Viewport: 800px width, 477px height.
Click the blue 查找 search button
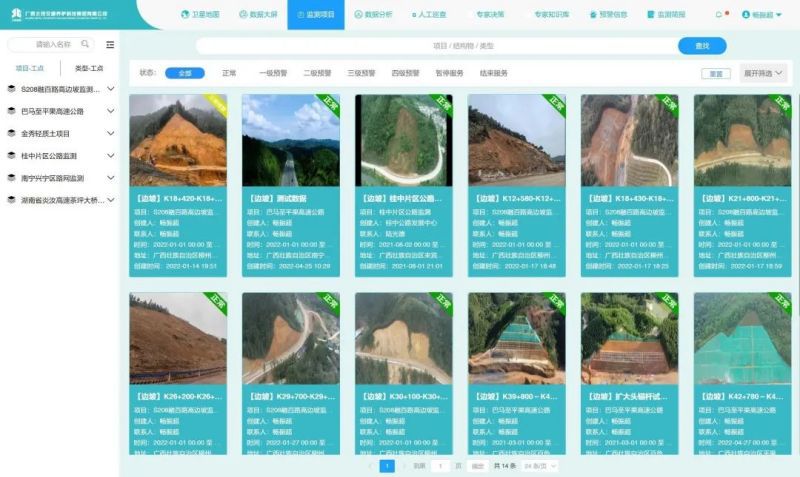tap(702, 46)
